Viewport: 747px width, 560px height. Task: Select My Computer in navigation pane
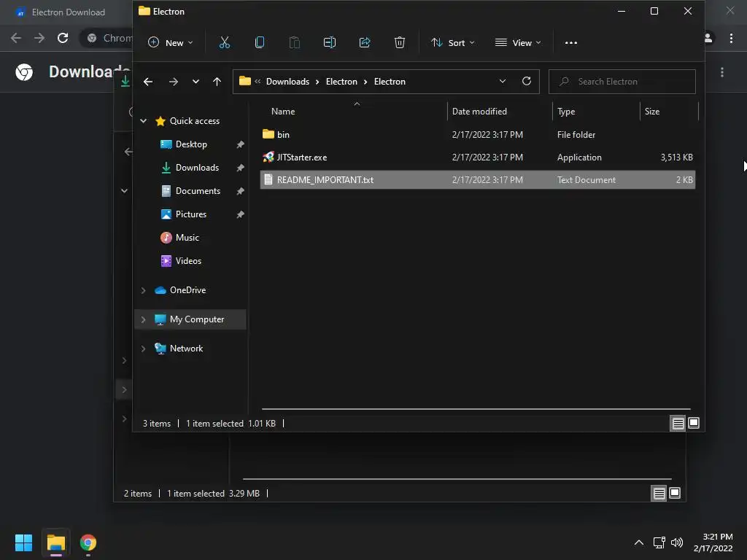pos(197,319)
